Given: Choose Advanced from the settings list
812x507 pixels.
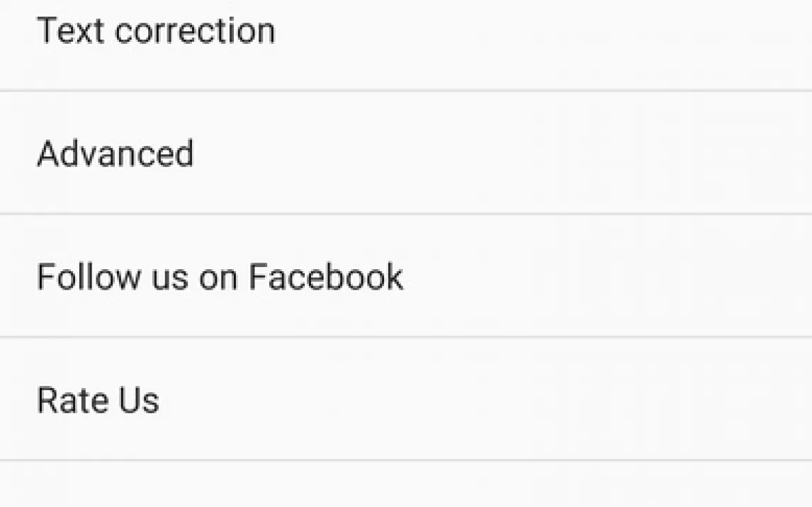Looking at the screenshot, I should pos(115,153).
